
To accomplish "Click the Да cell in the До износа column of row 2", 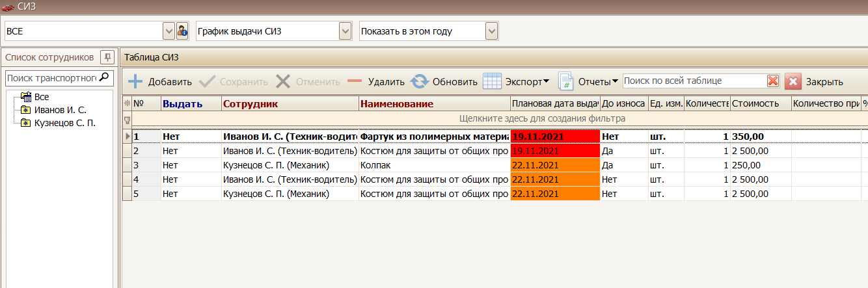I will tap(623, 151).
